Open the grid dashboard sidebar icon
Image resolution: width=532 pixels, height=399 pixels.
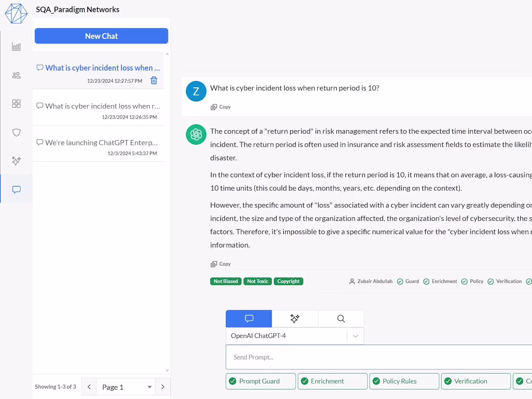click(x=16, y=104)
